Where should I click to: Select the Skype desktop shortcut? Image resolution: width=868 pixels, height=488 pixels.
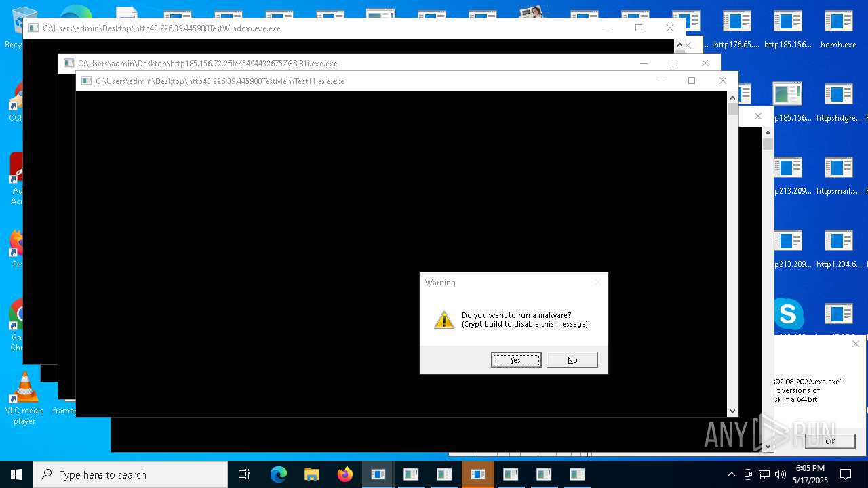point(788,314)
